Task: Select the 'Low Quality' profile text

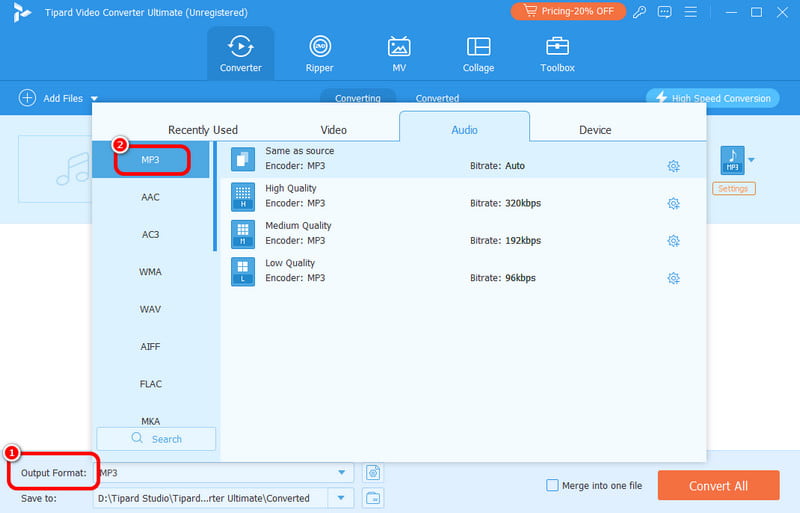Action: (290, 263)
